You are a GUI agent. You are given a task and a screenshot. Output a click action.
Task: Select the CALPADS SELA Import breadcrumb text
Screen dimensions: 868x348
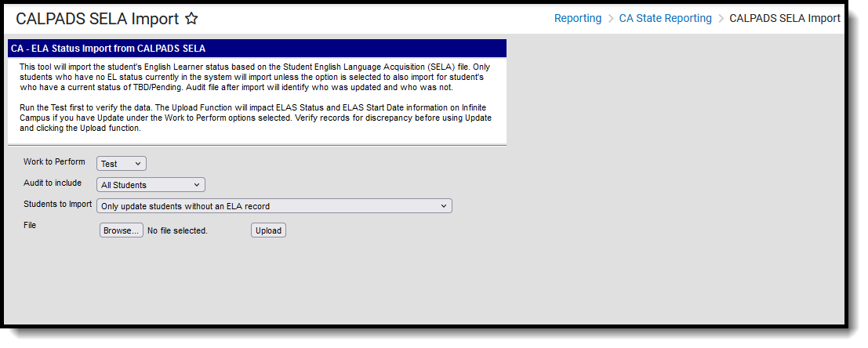coord(785,18)
